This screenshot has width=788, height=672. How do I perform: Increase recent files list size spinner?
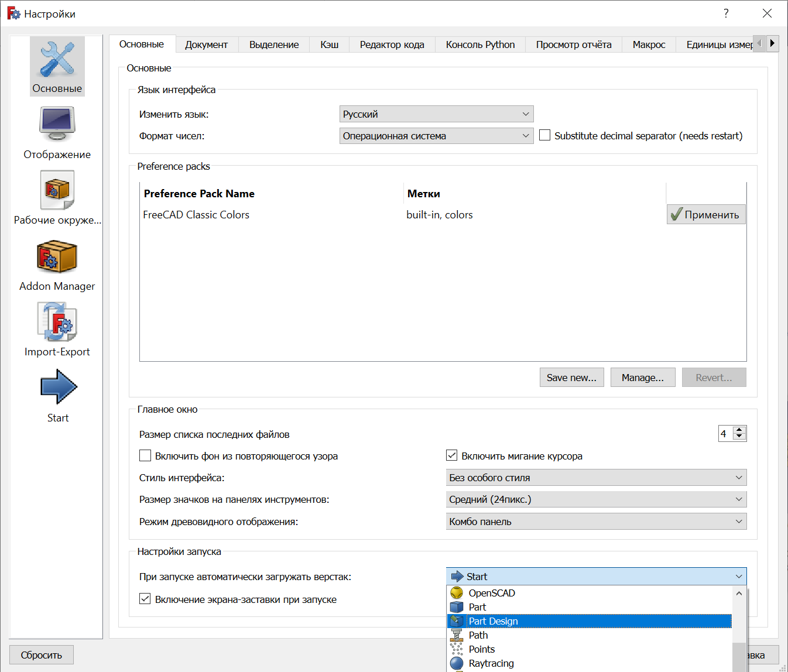point(739,430)
